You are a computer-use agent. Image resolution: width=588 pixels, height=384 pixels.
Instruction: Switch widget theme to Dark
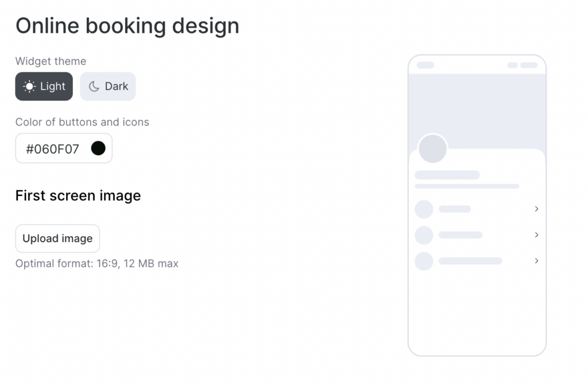point(108,86)
